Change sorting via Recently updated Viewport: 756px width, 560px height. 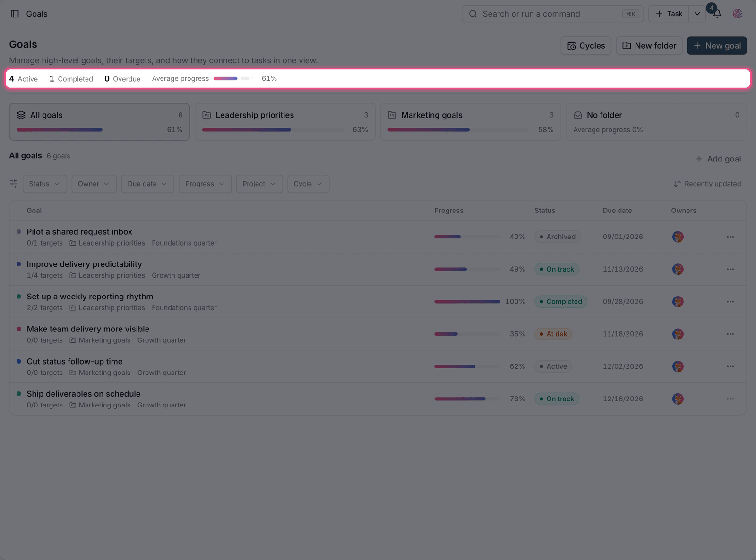point(707,184)
